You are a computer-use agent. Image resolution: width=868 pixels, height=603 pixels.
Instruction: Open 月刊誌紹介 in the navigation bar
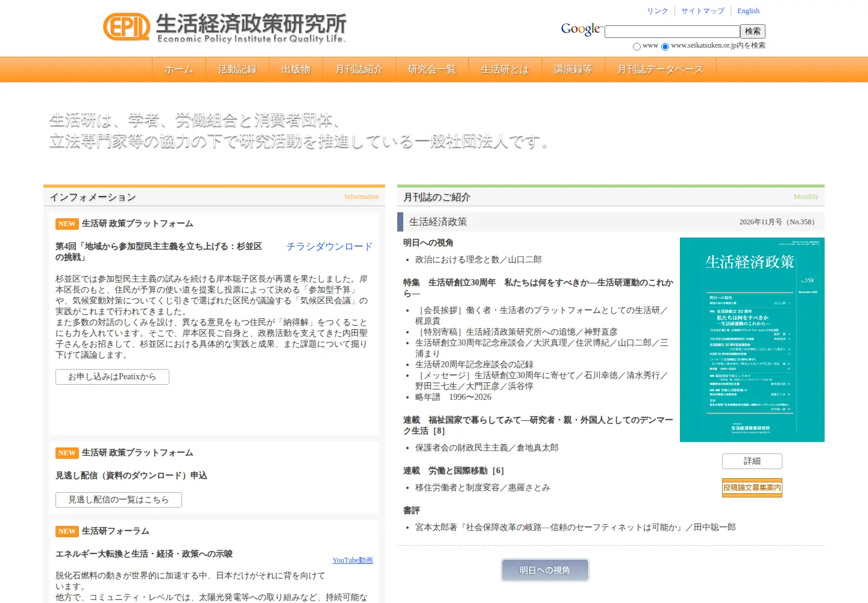(x=359, y=69)
